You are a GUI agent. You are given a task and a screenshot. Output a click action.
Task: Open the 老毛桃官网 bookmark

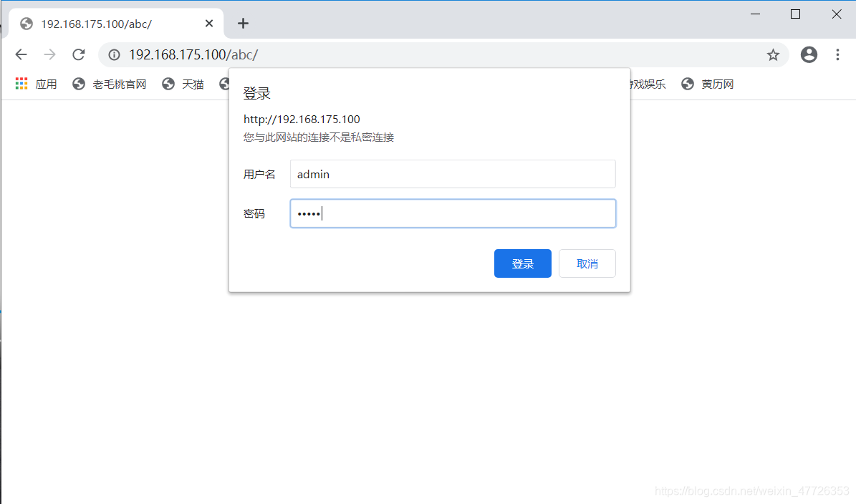[x=109, y=84]
